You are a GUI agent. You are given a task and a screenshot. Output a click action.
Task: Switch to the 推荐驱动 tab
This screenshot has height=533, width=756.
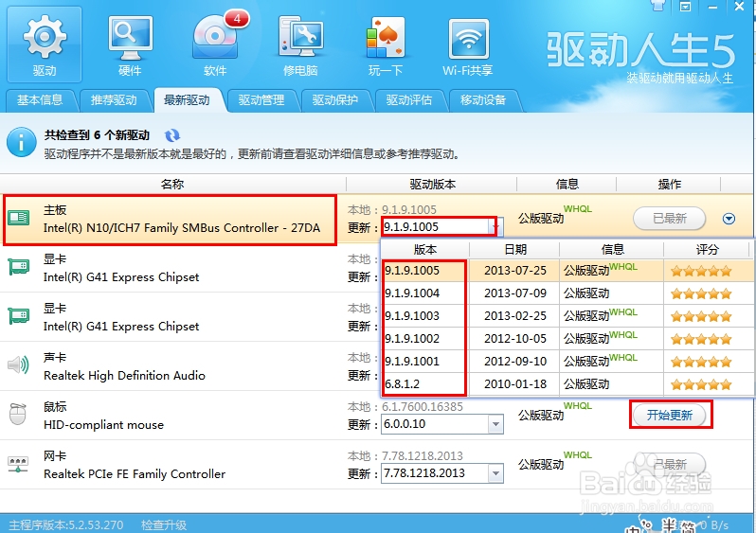point(114,100)
